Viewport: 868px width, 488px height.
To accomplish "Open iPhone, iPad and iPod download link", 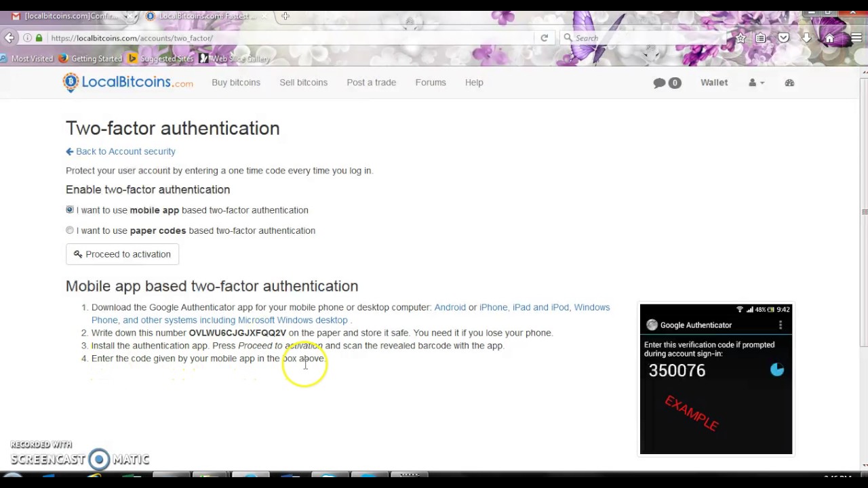I will (524, 307).
